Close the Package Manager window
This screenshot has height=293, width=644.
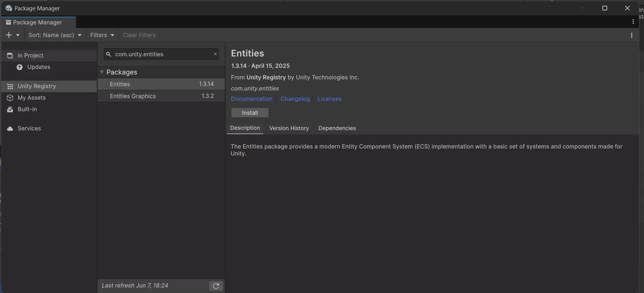[x=627, y=8]
